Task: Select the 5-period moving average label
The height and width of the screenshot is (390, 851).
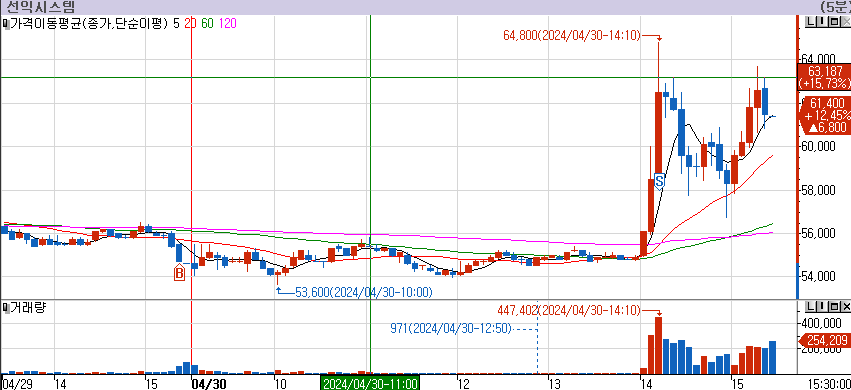Action: coord(176,23)
